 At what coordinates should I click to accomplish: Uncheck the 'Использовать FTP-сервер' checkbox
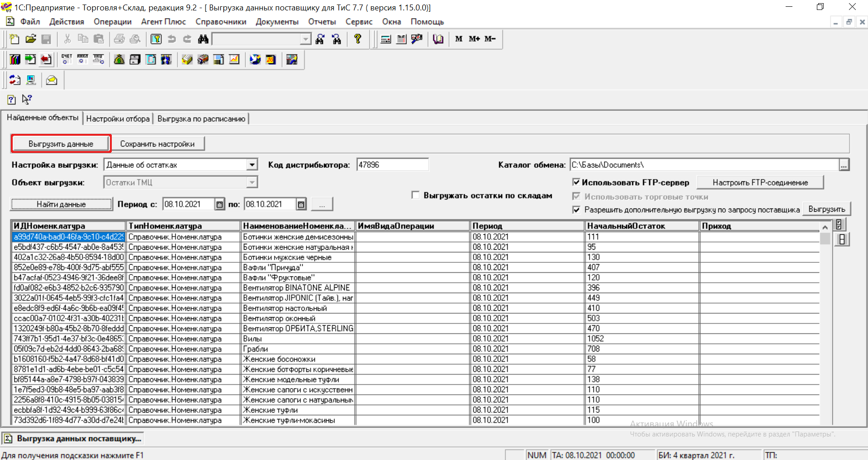tap(576, 182)
